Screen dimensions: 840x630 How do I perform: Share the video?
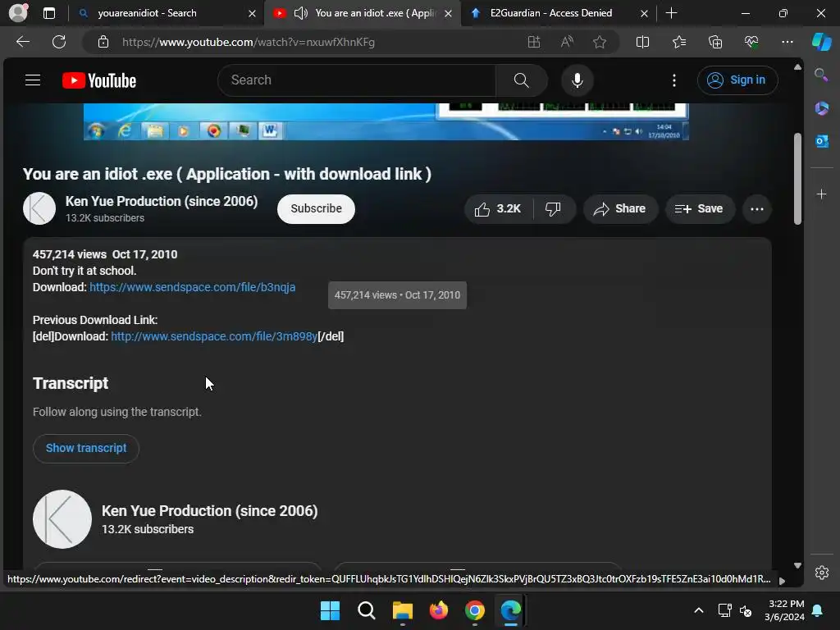[x=620, y=209]
